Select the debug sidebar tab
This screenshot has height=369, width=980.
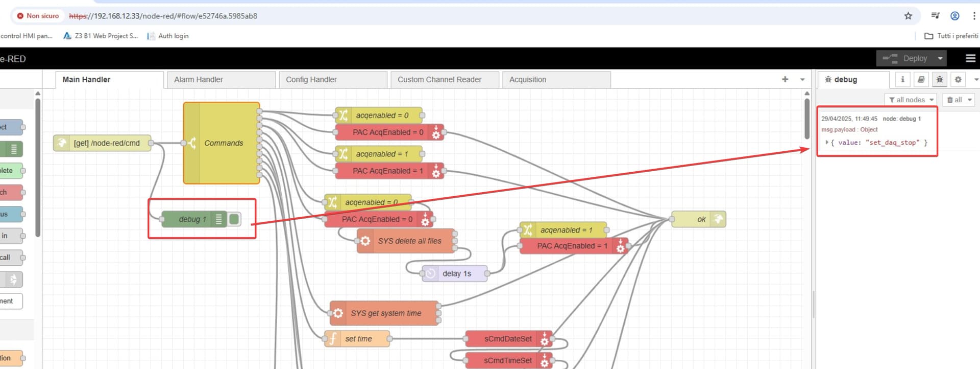pos(853,80)
